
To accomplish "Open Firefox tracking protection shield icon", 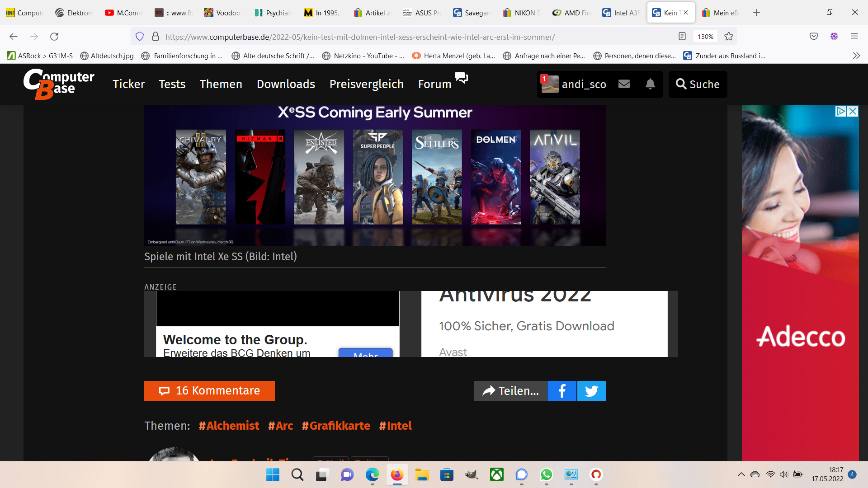I will point(140,37).
